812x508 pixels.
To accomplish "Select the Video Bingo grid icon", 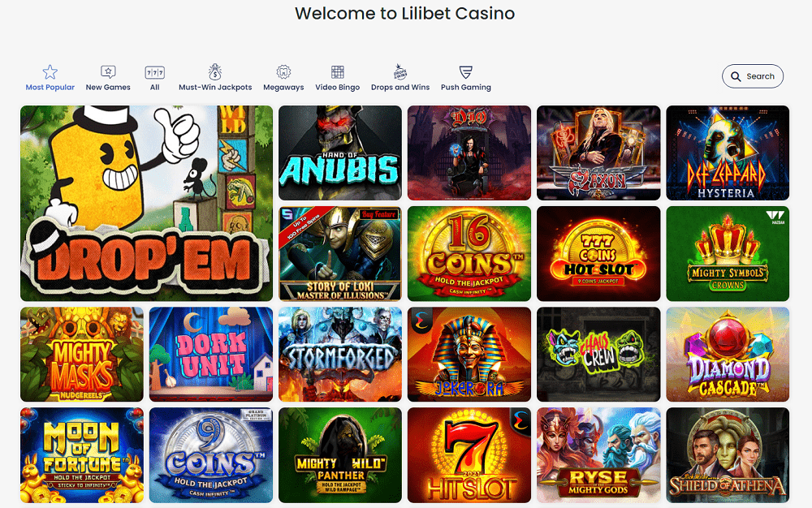I will pos(338,72).
